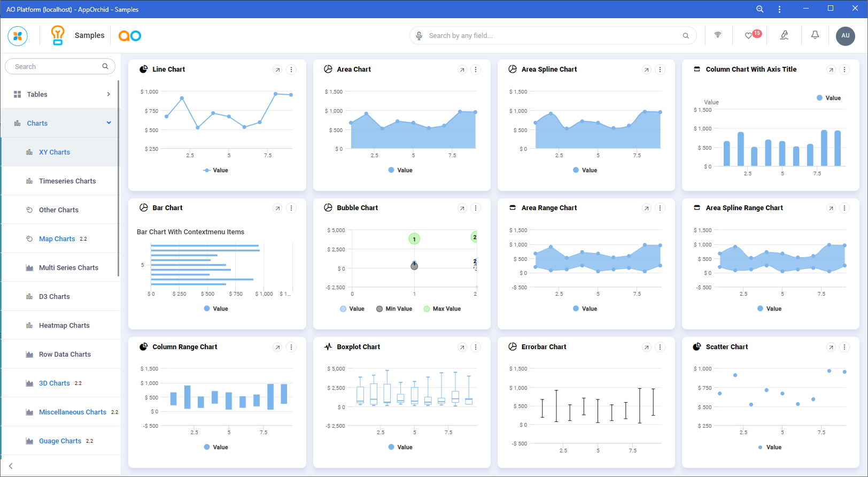Click the pen edit icon in header
868x477 pixels.
click(784, 35)
